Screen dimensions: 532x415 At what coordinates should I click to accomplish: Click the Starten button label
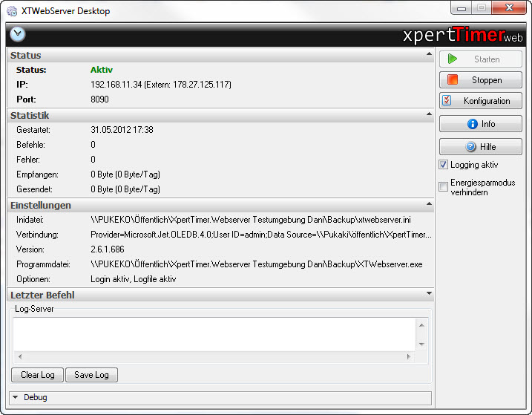(487, 59)
